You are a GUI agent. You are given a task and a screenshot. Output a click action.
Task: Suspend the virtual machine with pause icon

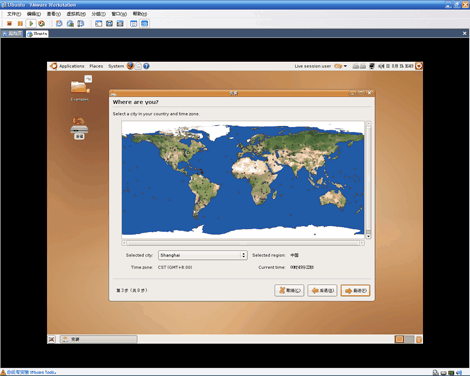point(20,23)
